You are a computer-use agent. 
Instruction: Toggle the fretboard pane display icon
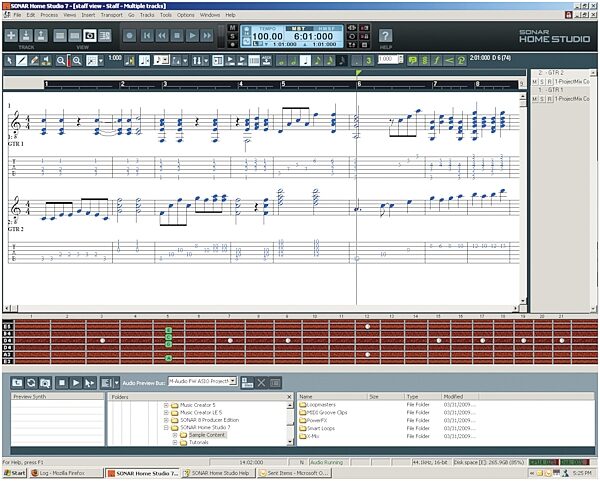[x=254, y=60]
